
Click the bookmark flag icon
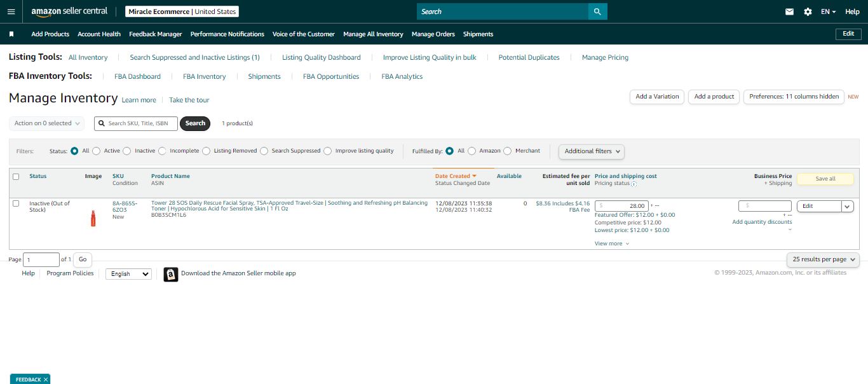pyautogui.click(x=11, y=34)
